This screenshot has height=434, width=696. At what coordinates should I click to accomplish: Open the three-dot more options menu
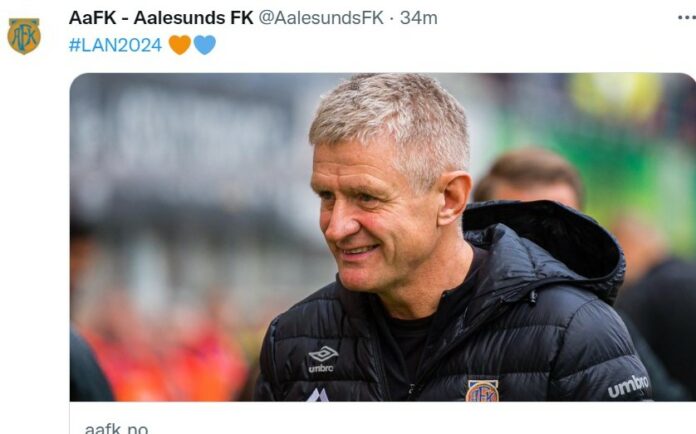(x=687, y=18)
